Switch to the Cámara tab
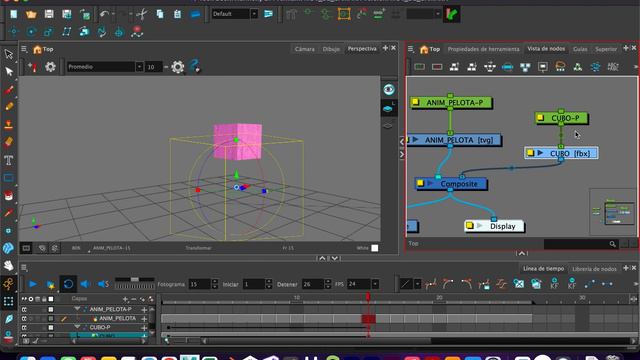Image resolution: width=640 pixels, height=360 pixels. pyautogui.click(x=304, y=49)
